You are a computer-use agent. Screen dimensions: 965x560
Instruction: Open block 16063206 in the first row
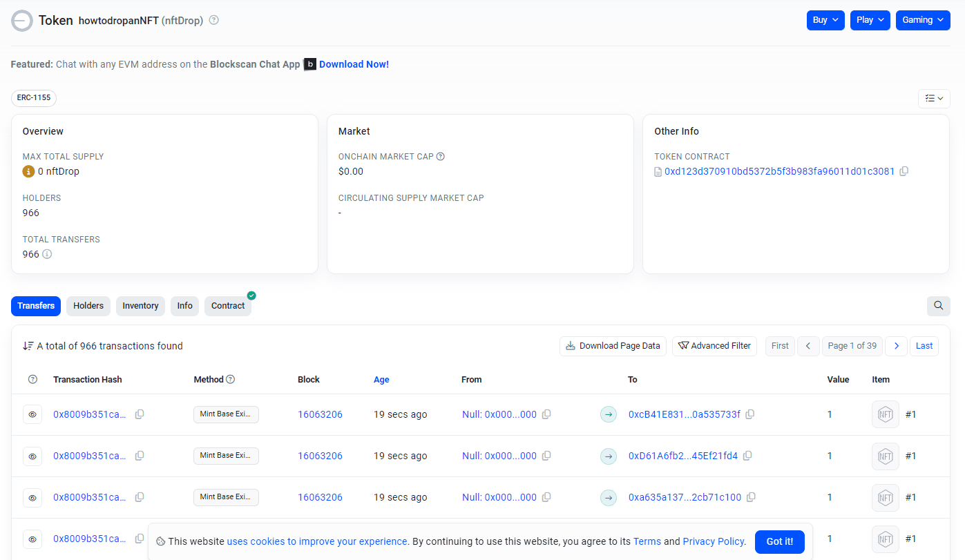click(x=320, y=414)
